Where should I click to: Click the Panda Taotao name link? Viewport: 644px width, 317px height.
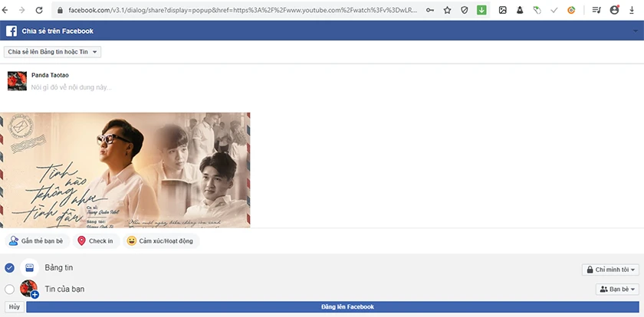(50, 75)
